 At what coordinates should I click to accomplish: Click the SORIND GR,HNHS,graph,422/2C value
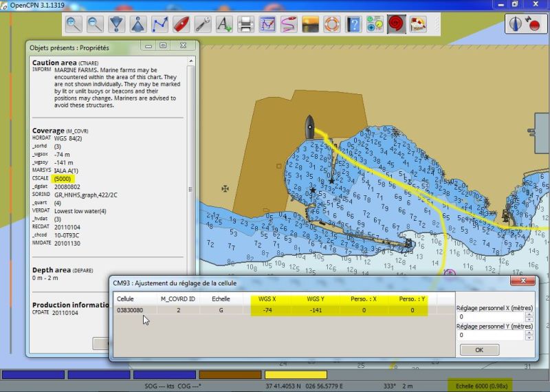pos(85,195)
